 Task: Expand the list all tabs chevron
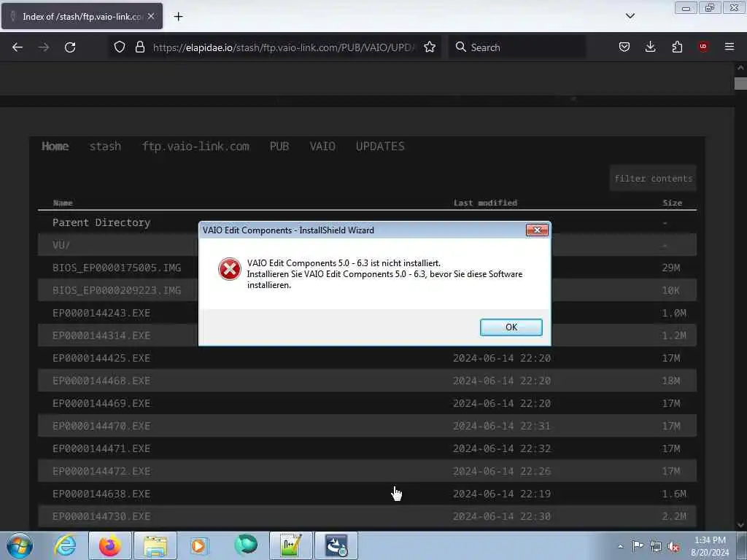[x=630, y=16]
